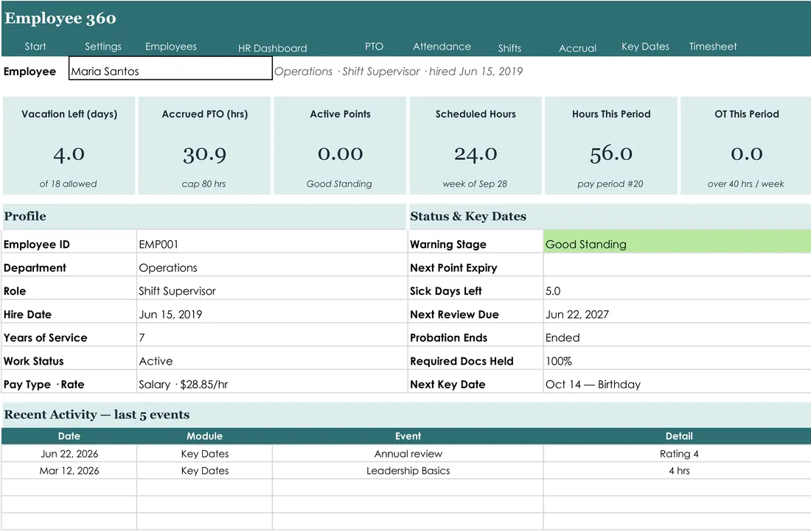Select the Rating 4 detail cell
811x532 pixels.
coord(678,453)
